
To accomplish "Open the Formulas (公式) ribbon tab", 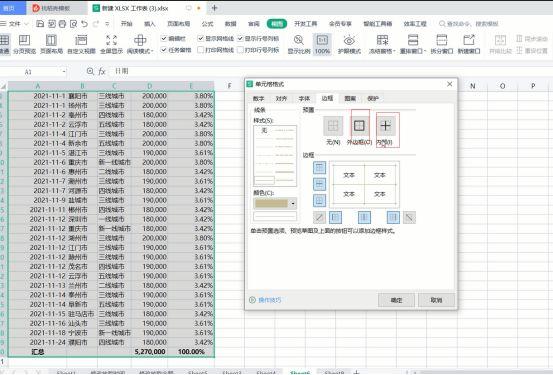I will [207, 24].
